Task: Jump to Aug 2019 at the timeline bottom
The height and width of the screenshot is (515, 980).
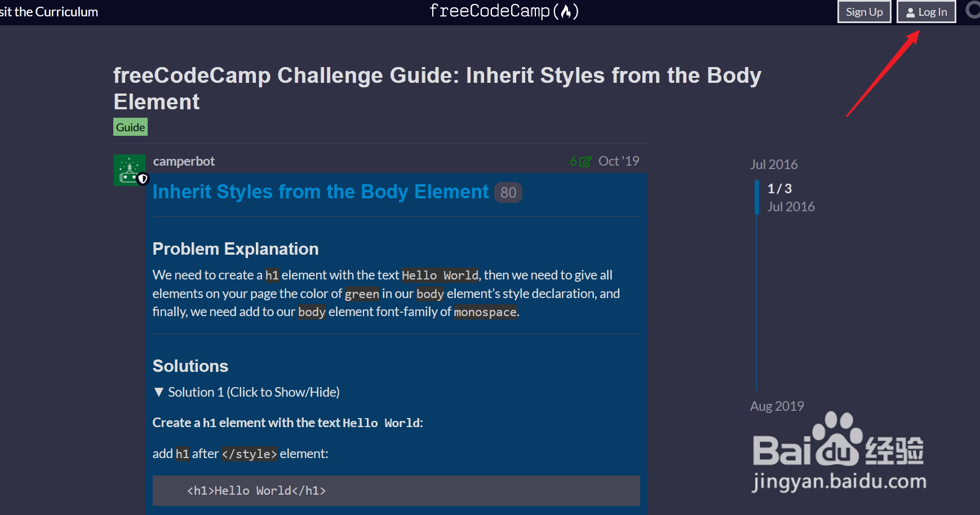Action: pos(777,406)
